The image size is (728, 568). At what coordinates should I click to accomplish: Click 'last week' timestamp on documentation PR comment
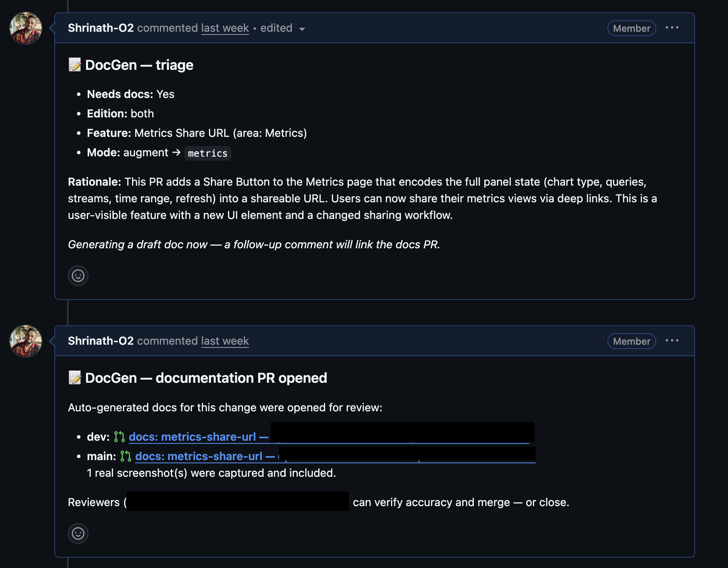click(225, 341)
